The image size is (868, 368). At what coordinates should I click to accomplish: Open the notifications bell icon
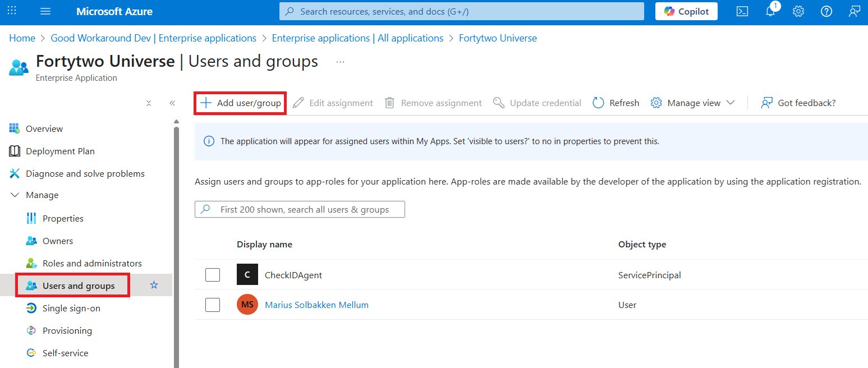point(770,11)
